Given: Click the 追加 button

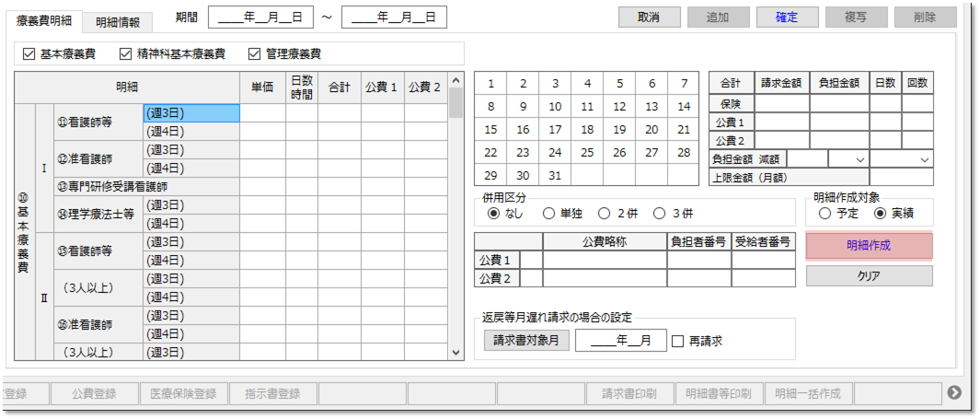Looking at the screenshot, I should 718,17.
